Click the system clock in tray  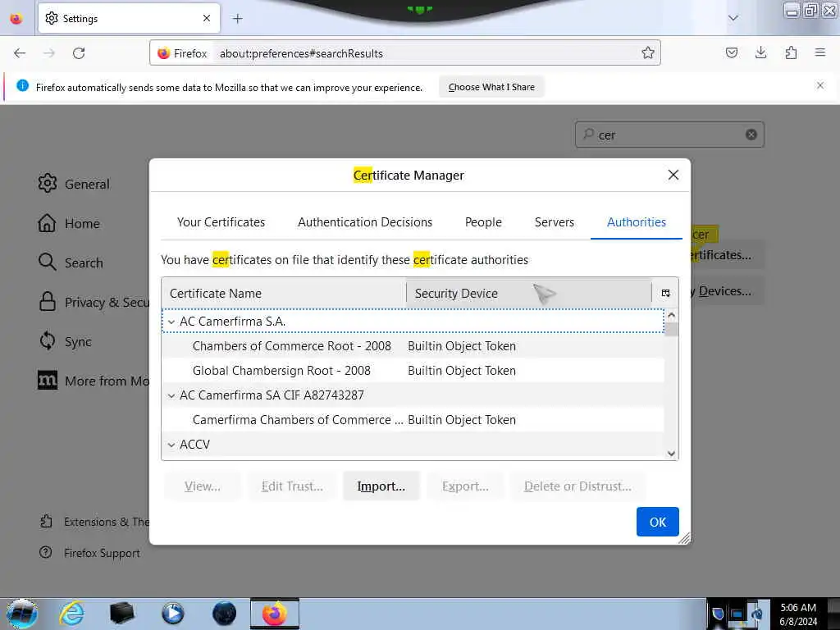coord(798,614)
